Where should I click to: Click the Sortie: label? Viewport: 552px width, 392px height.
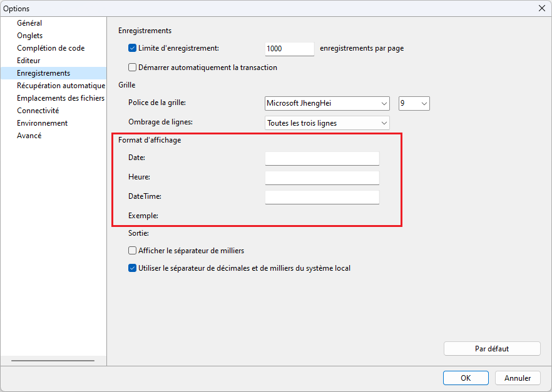(139, 233)
